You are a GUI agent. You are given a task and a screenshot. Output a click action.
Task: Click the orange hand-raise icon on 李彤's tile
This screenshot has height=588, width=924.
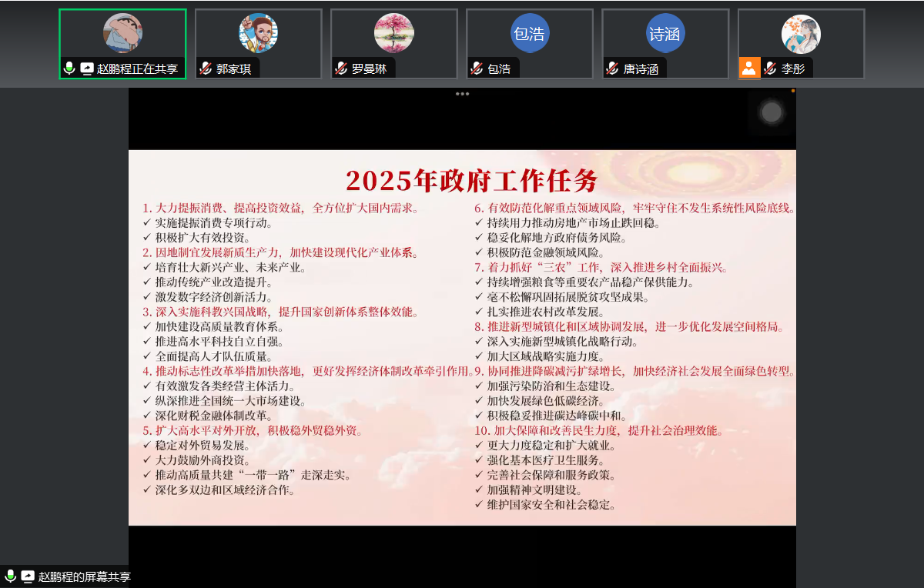[x=748, y=68]
